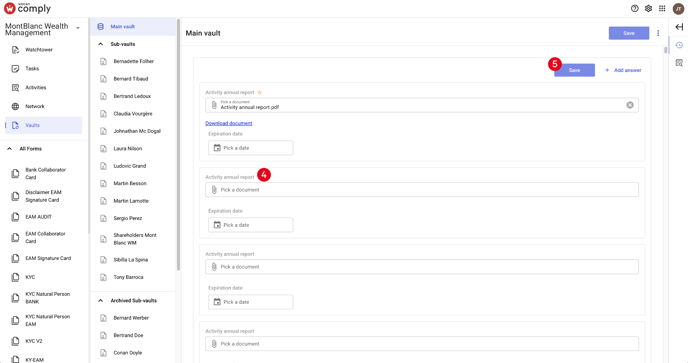Click the JT user avatar
688x363 pixels.
(x=678, y=8)
